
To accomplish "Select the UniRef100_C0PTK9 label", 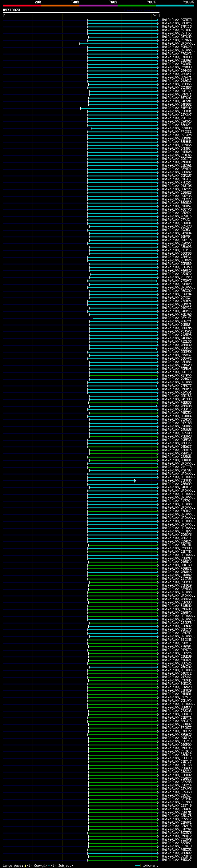I will (176, 91).
